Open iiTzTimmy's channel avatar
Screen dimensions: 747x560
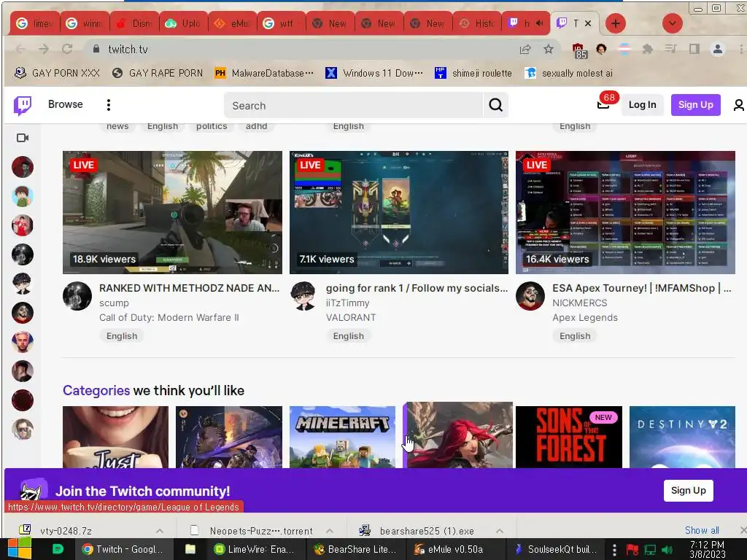coord(303,296)
